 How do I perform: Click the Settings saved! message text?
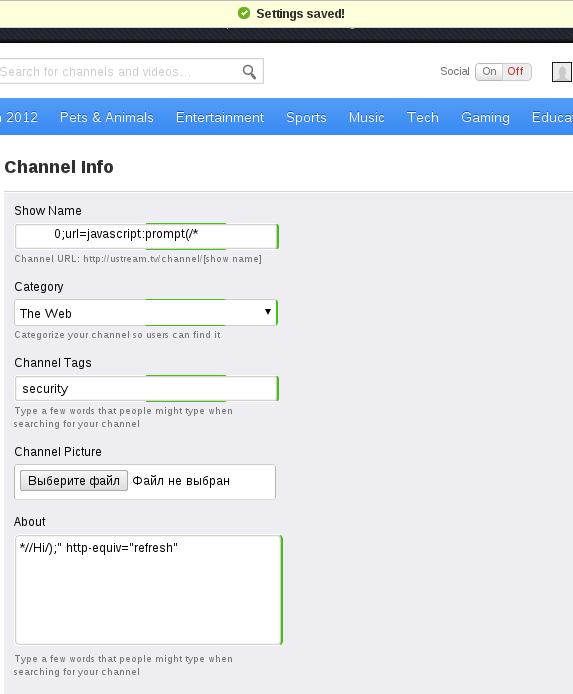tap(300, 14)
